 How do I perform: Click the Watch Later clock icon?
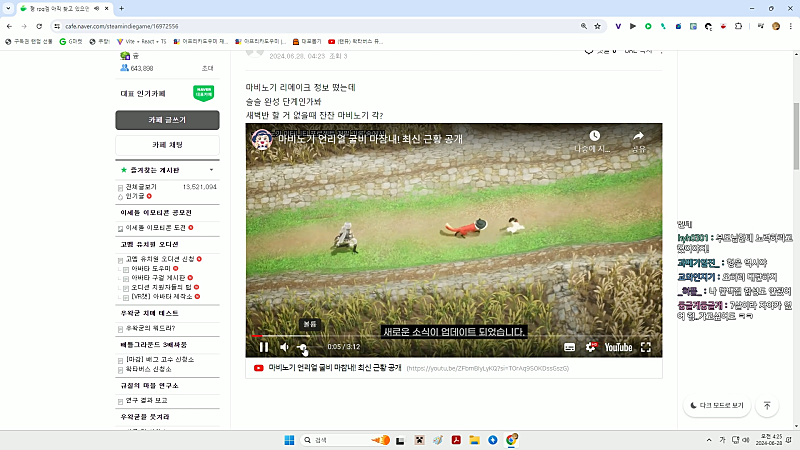[594, 136]
